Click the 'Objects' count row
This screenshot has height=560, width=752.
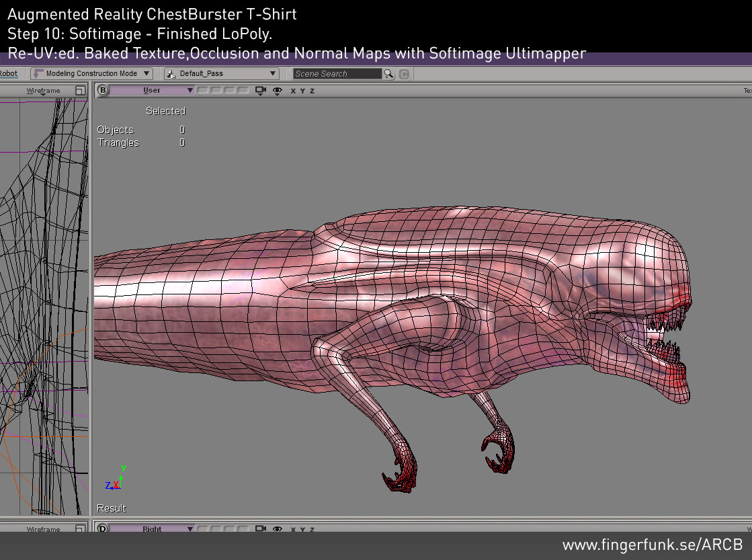[x=141, y=130]
